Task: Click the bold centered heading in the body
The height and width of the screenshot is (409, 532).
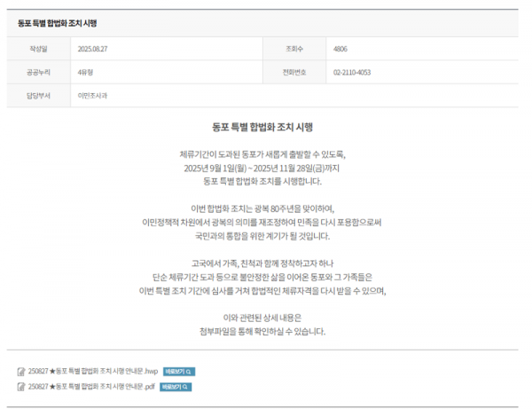Action: pos(263,126)
